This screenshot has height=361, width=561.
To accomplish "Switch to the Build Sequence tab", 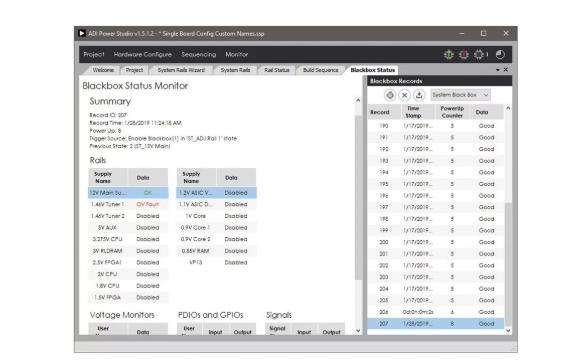I will click(321, 70).
